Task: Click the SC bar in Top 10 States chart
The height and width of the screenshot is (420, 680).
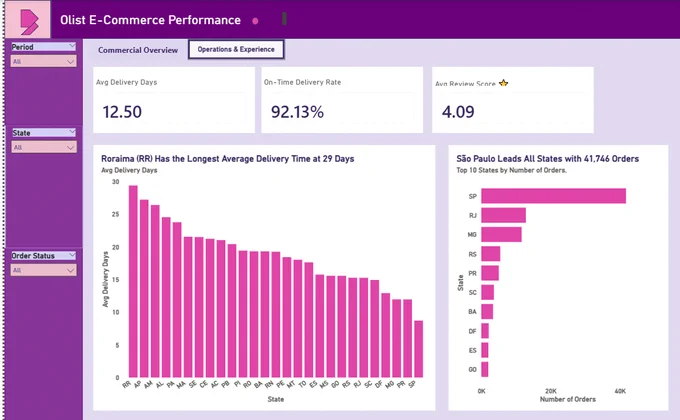Action: click(487, 292)
